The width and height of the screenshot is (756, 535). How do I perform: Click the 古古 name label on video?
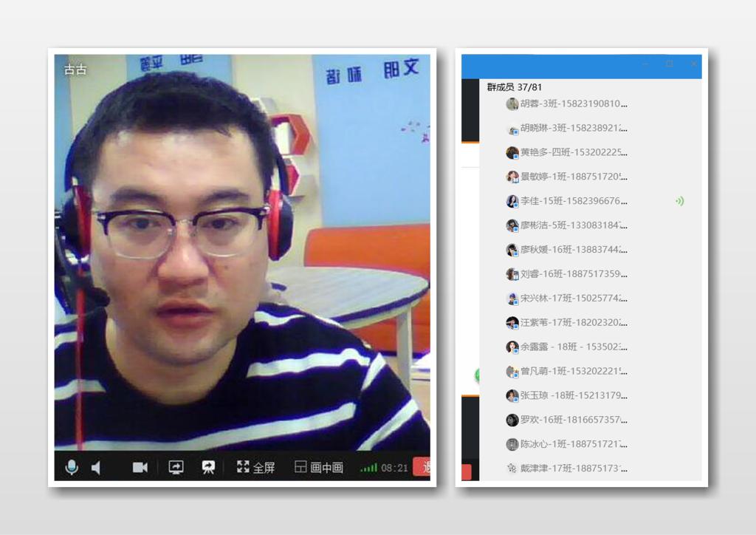(75, 70)
